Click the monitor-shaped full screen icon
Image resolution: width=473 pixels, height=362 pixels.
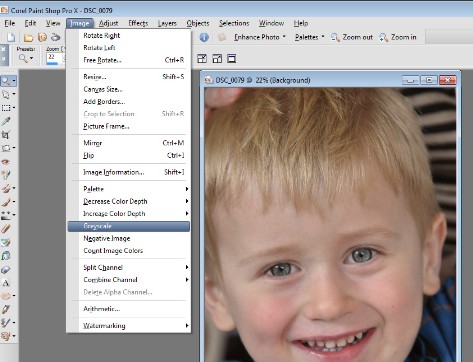click(x=232, y=59)
